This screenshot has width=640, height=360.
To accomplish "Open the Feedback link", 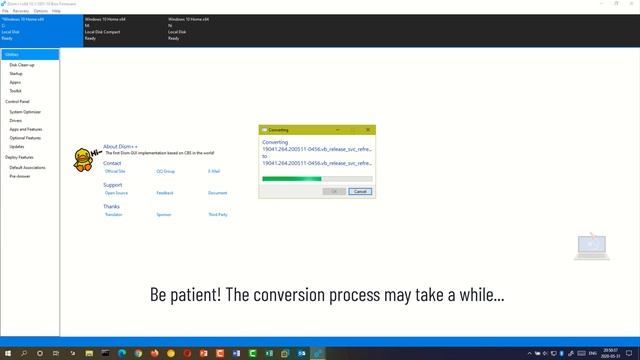I will [165, 193].
